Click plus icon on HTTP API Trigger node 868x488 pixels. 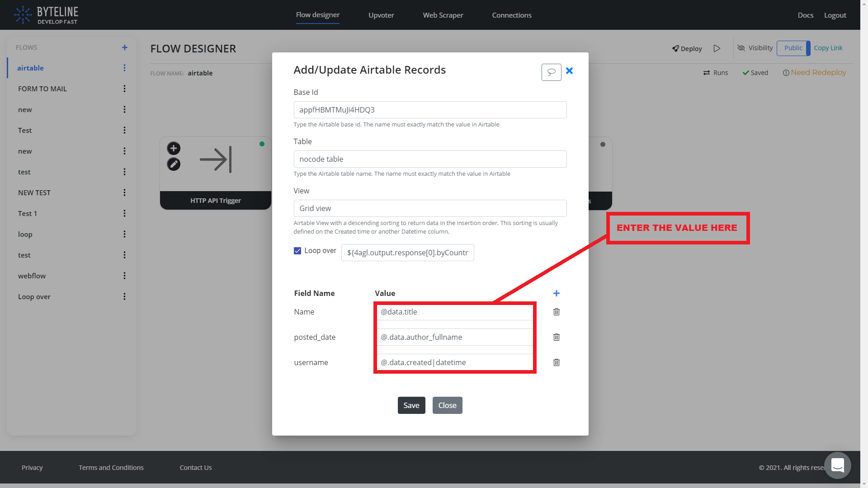pos(174,148)
